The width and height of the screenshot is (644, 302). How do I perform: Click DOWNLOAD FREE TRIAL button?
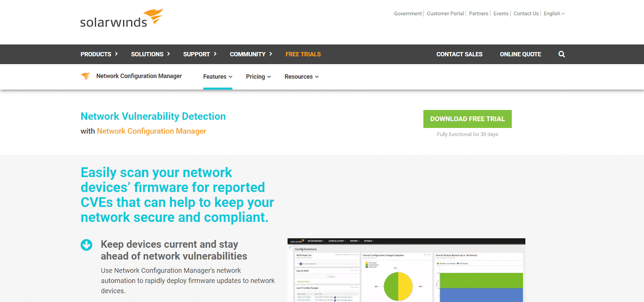tap(467, 119)
